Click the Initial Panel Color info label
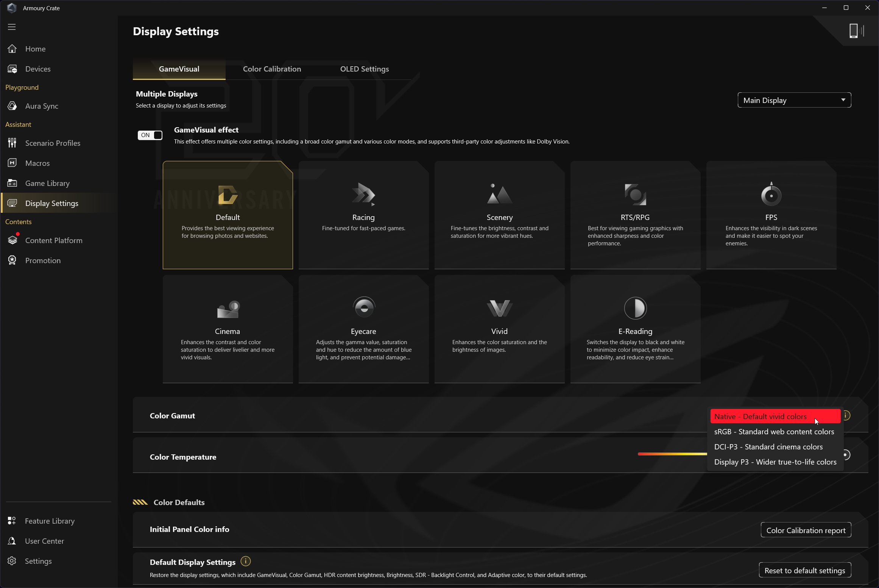This screenshot has height=588, width=879. coord(190,529)
